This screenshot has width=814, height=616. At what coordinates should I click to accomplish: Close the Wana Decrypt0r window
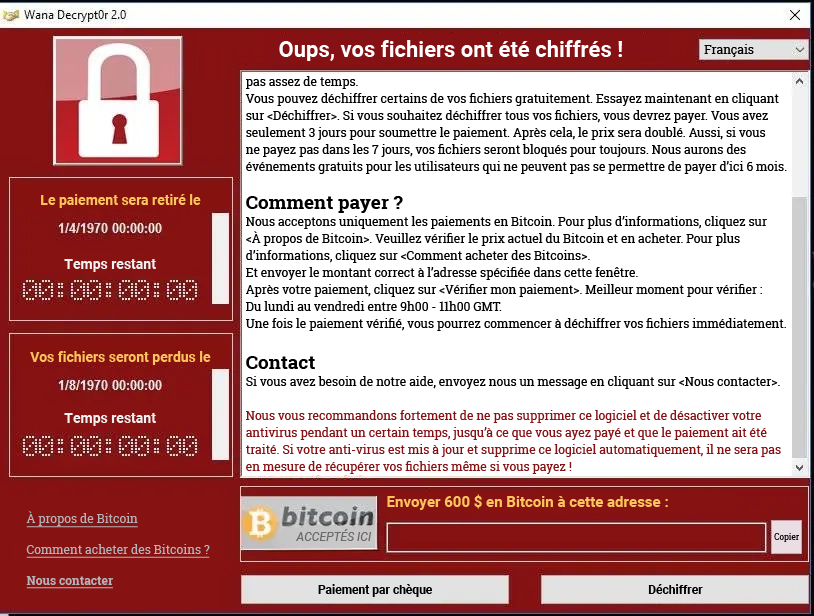pyautogui.click(x=795, y=15)
